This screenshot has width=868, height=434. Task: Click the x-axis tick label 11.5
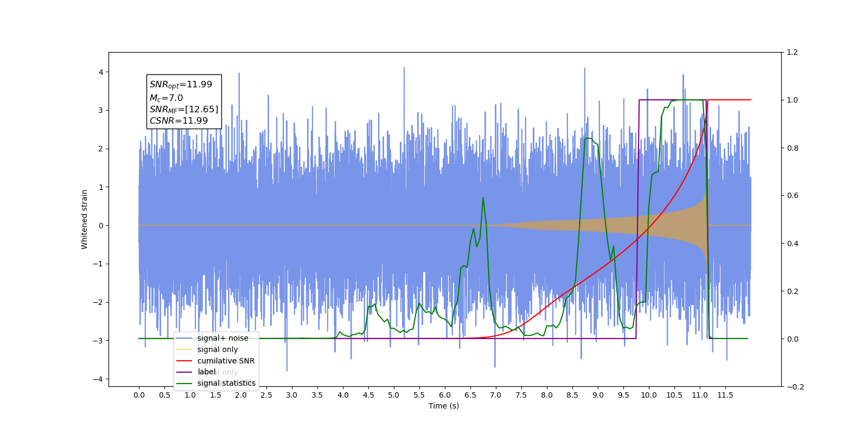pyautogui.click(x=725, y=395)
